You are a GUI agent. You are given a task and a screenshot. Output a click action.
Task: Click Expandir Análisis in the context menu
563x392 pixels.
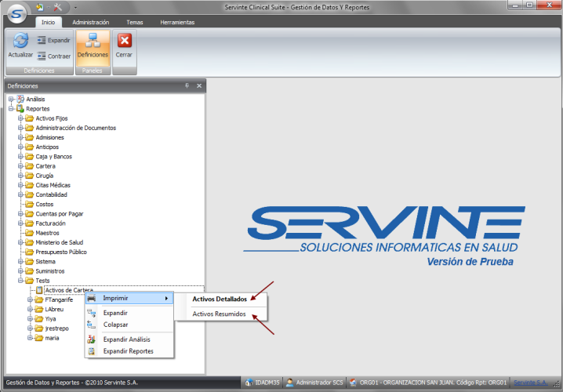pos(126,339)
